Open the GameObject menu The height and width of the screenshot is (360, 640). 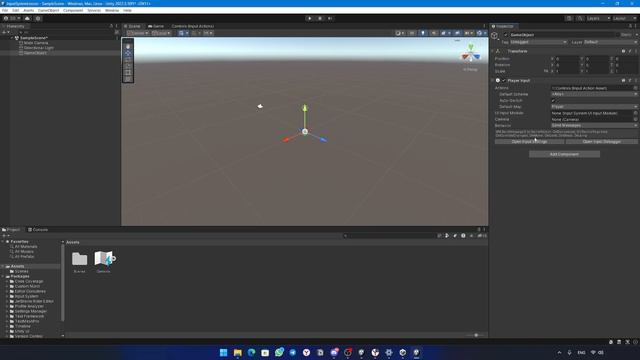click(48, 11)
